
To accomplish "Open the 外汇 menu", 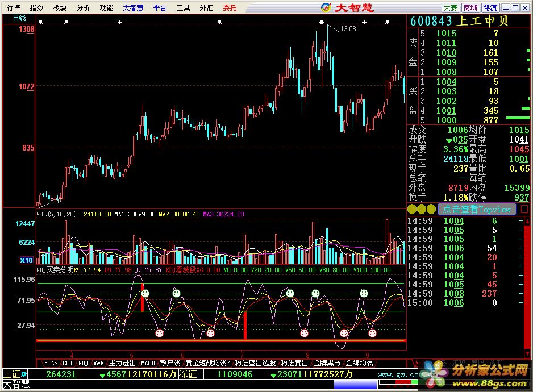I will click(x=206, y=7).
